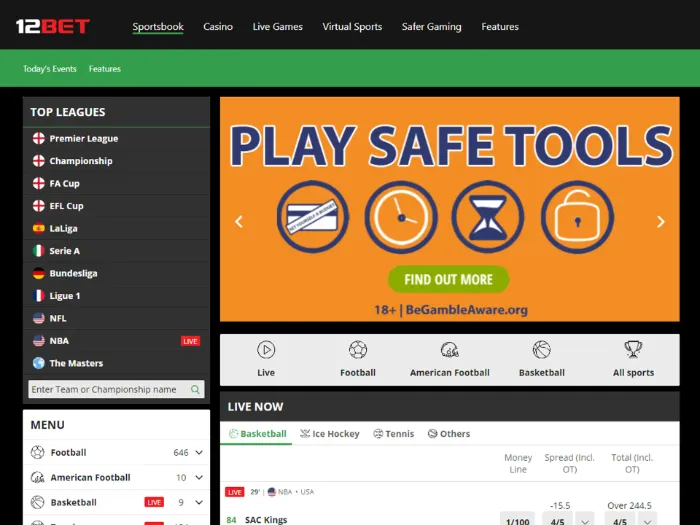Image resolution: width=700 pixels, height=525 pixels.
Task: Click the Play Safe Tools banner title
Action: point(451,146)
